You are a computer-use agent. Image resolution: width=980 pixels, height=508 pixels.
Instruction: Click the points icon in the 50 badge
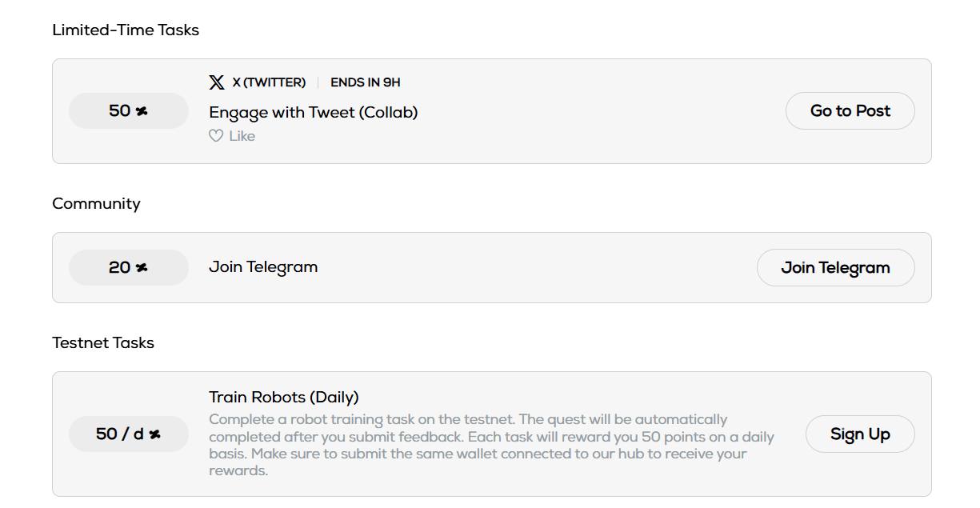[x=142, y=111]
